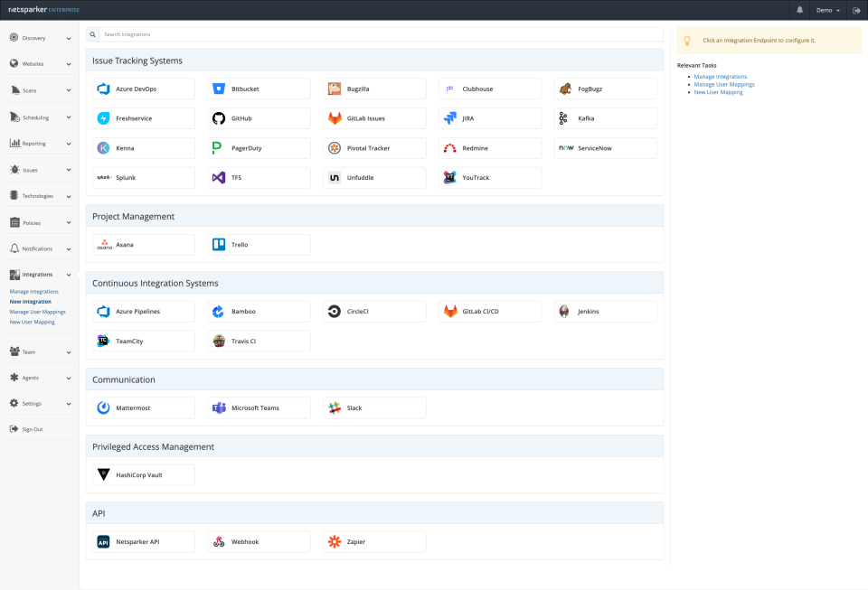Viewport: 868px width, 590px height.
Task: Open the Bitbucket integration
Action: [x=258, y=88]
